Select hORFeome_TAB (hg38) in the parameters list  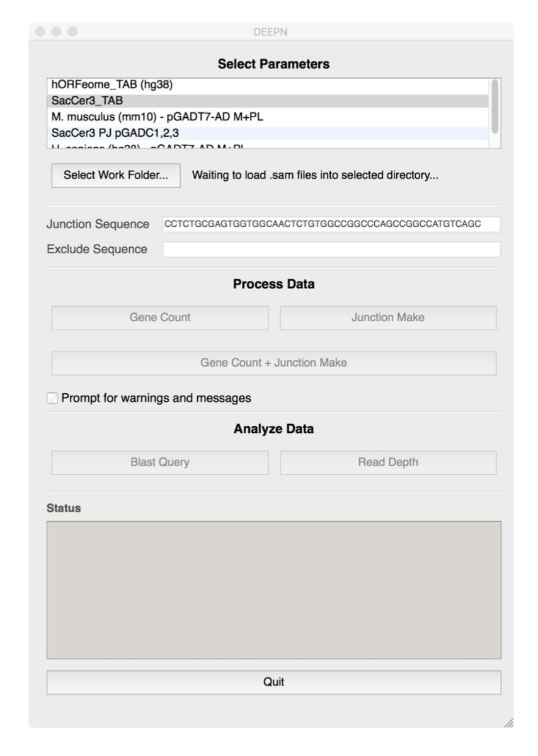point(112,84)
